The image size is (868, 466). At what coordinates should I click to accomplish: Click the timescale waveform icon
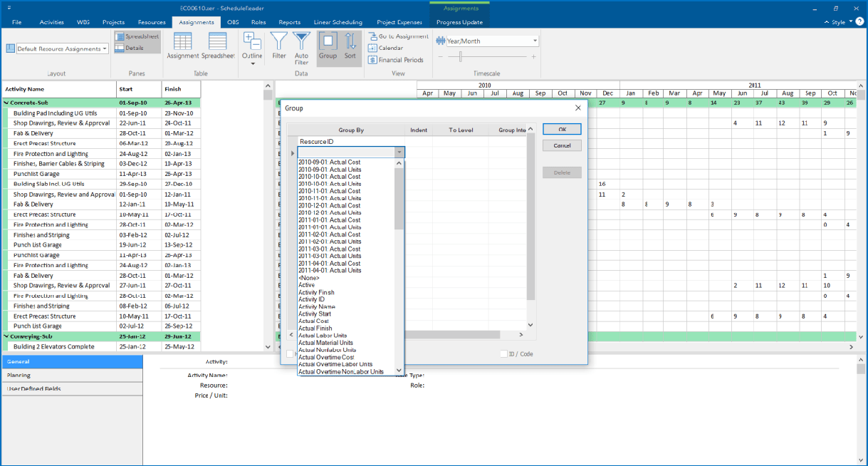pos(442,41)
